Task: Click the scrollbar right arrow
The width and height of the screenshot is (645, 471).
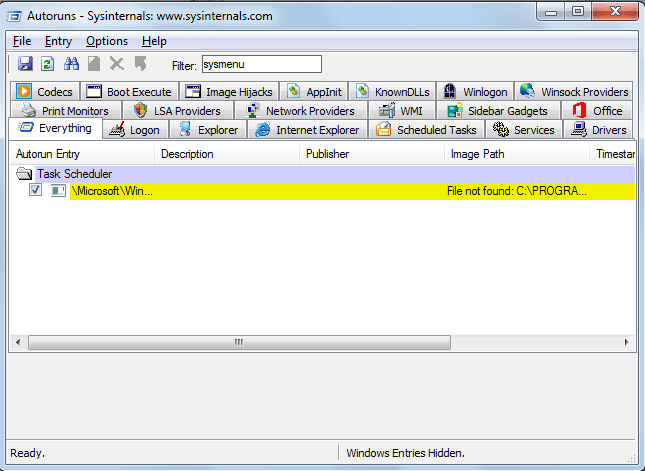Action: pos(626,342)
